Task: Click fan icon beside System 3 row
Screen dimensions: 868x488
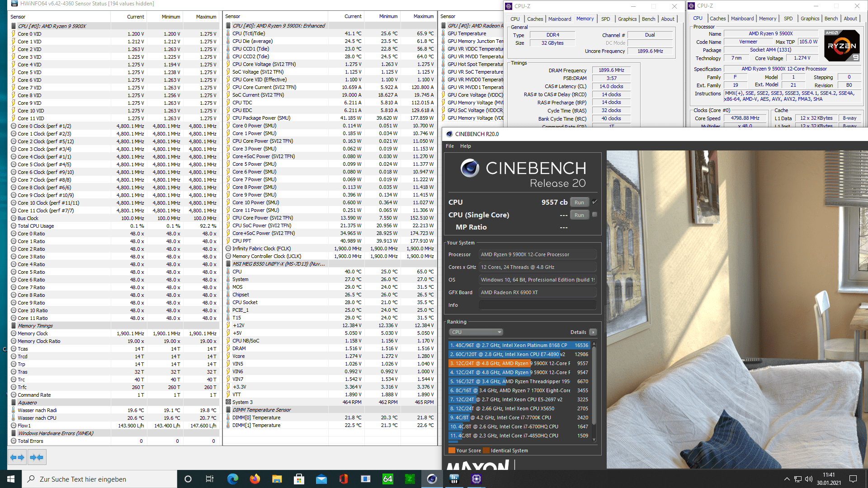Action: (x=228, y=402)
